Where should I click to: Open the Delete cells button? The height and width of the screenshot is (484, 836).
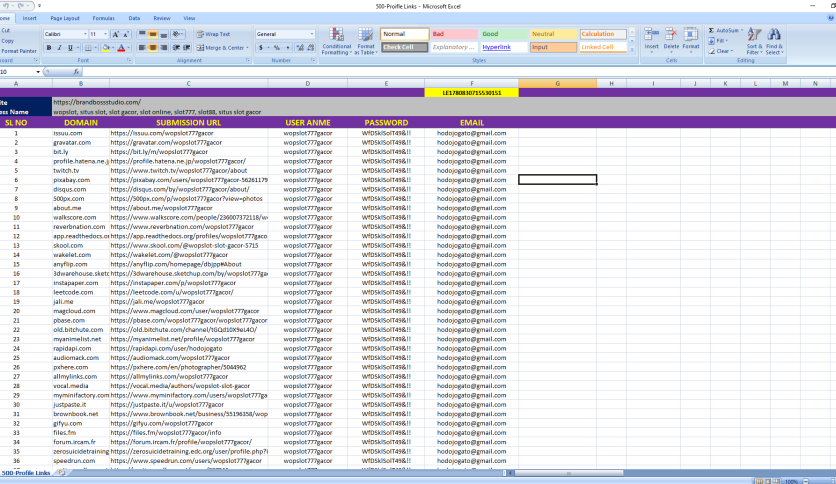671,40
